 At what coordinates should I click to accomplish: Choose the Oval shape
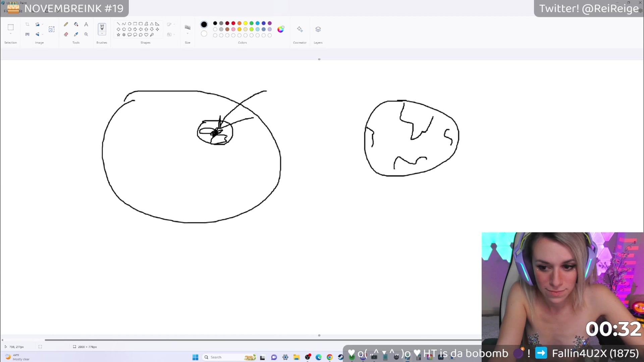(129, 24)
